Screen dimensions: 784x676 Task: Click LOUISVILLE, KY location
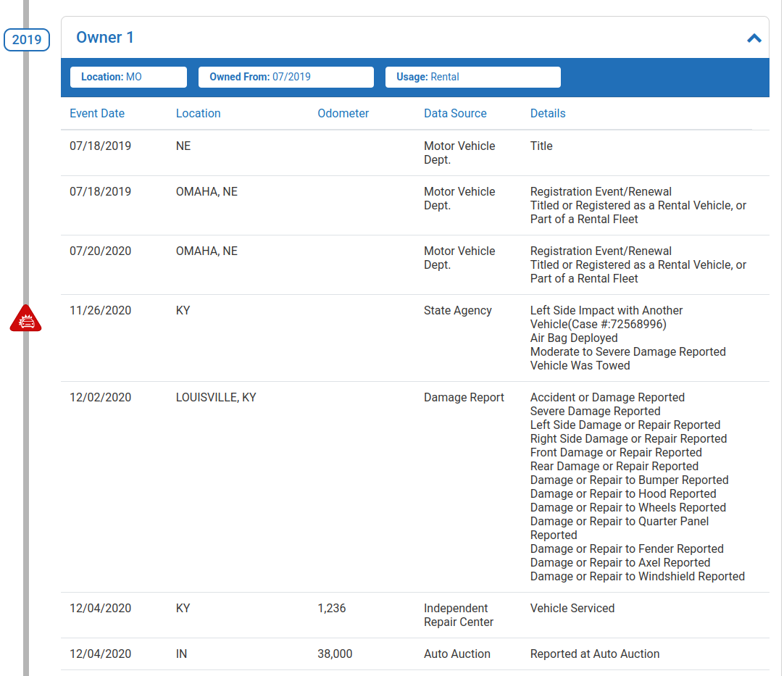(x=215, y=398)
